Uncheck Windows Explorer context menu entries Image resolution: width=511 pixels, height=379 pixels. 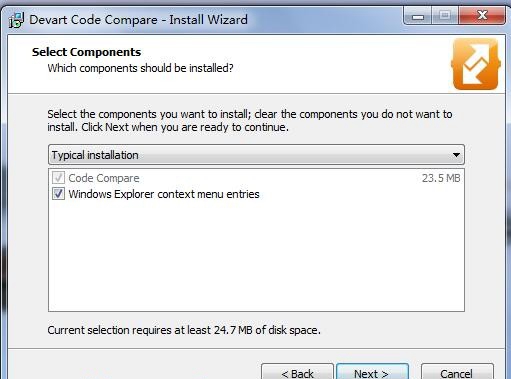tap(58, 194)
